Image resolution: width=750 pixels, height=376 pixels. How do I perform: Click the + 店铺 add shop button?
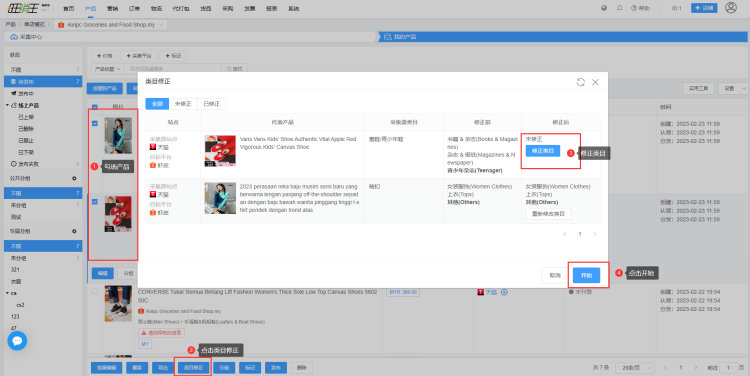tap(704, 8)
